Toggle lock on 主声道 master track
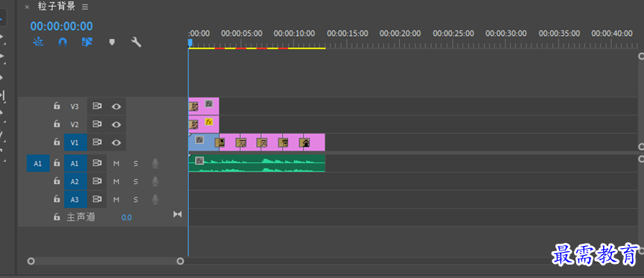Image resolution: width=644 pixels, height=278 pixels. (57, 217)
